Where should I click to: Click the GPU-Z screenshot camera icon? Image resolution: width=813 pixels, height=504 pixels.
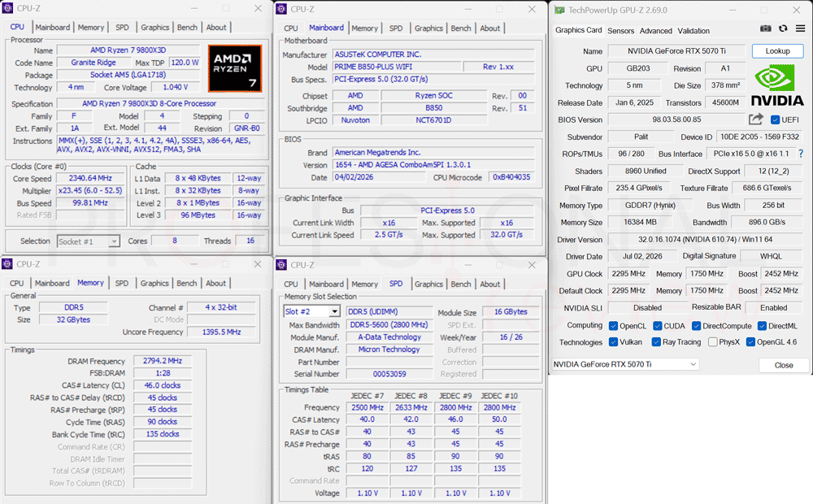tap(765, 28)
